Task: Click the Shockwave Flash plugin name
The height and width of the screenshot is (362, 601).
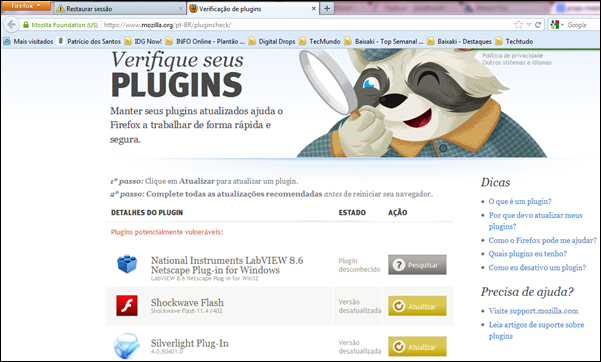Action: [x=187, y=303]
